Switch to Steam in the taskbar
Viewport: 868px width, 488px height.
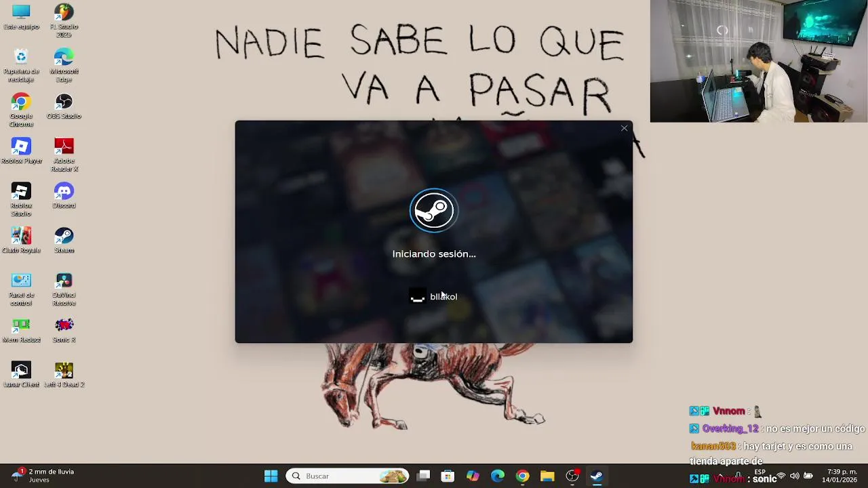point(597,476)
